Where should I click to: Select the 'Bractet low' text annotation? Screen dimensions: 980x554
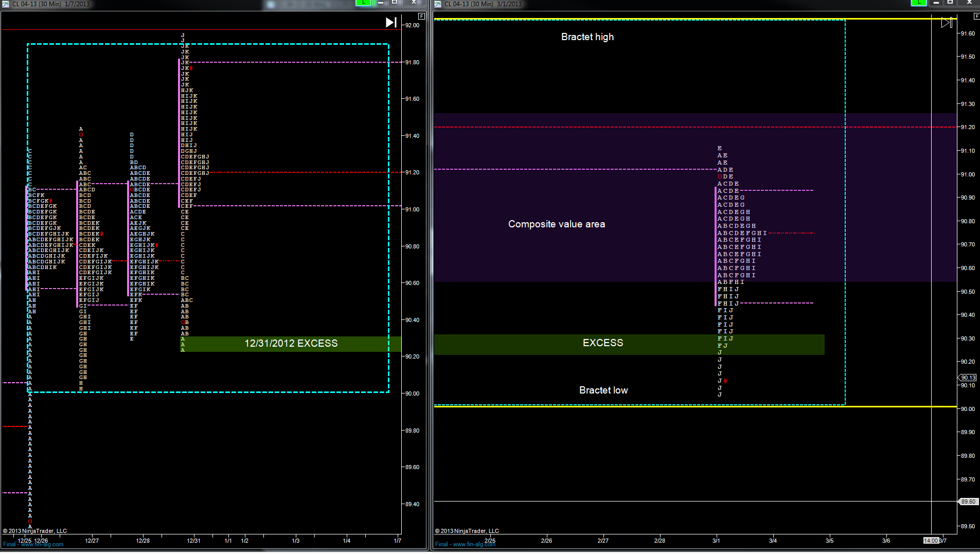603,390
